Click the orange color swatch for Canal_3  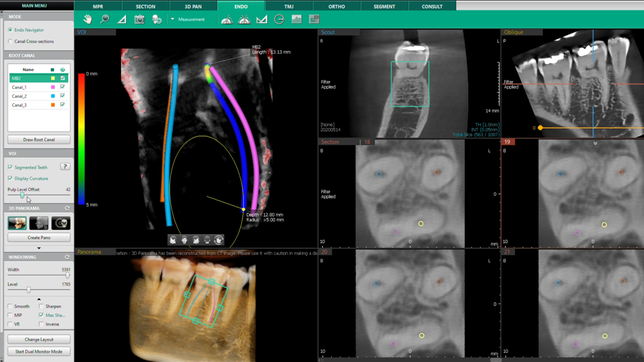coord(53,105)
